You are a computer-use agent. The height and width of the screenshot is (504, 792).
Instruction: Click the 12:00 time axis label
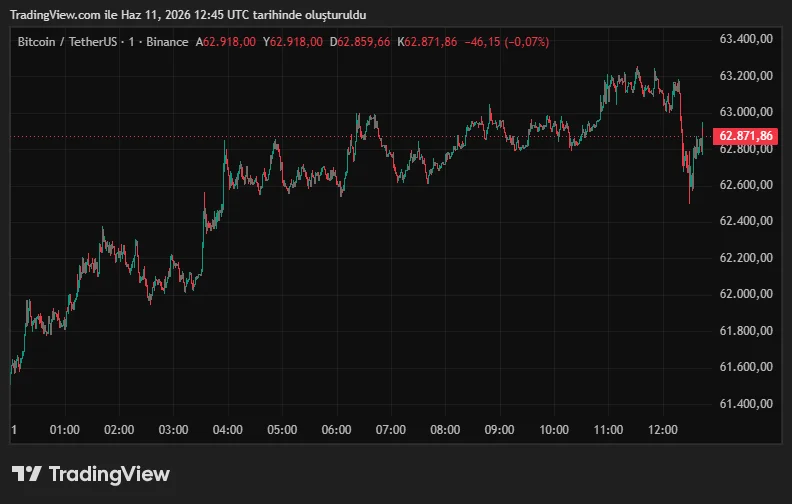coord(663,430)
